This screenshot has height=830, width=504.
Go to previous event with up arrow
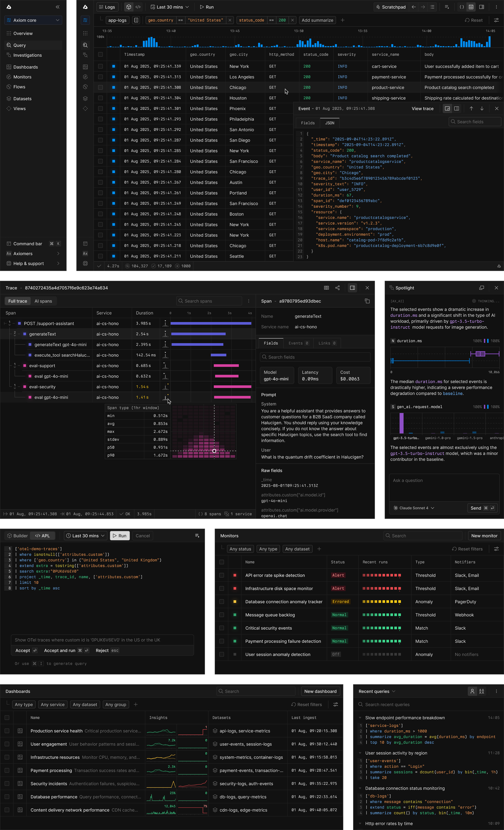[471, 109]
